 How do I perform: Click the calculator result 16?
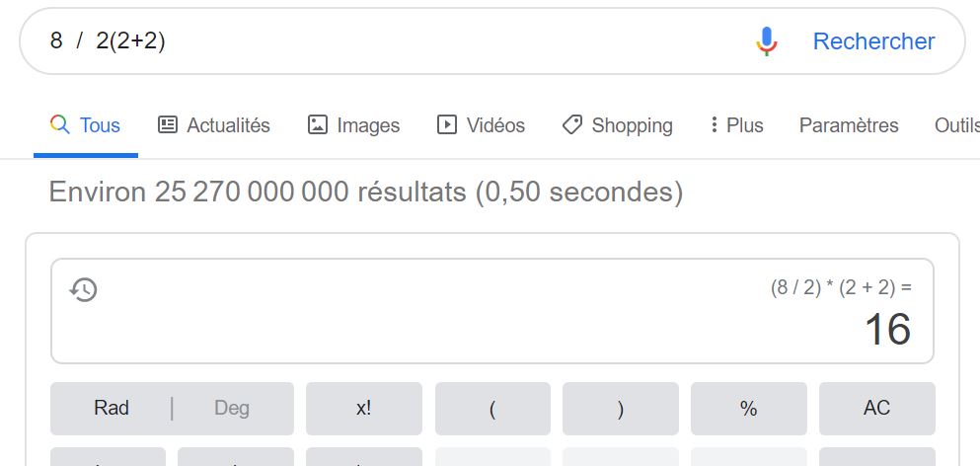tap(886, 330)
